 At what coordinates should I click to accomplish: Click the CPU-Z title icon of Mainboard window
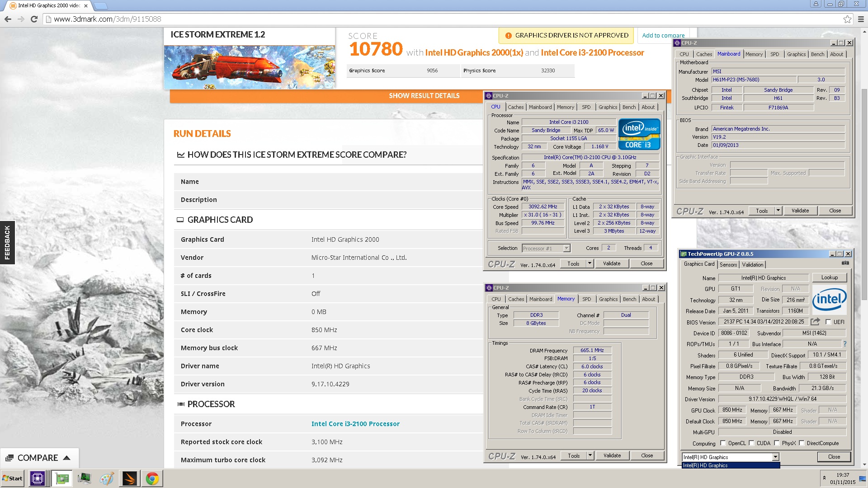click(677, 43)
